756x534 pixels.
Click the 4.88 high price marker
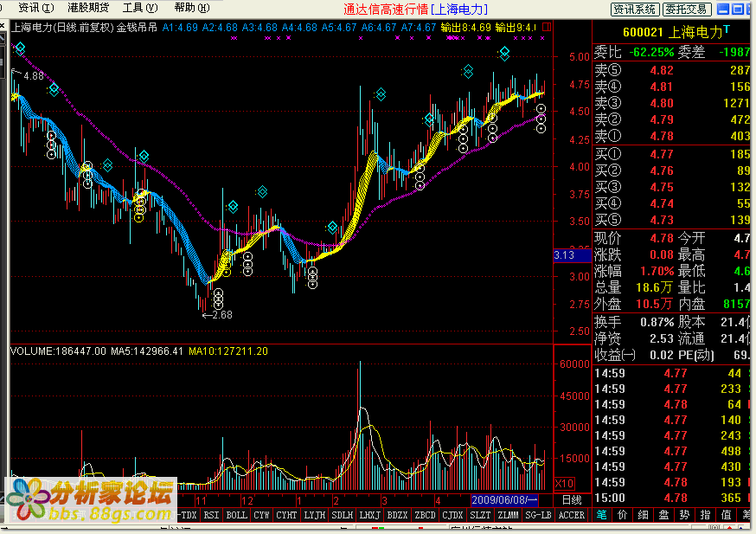point(34,76)
